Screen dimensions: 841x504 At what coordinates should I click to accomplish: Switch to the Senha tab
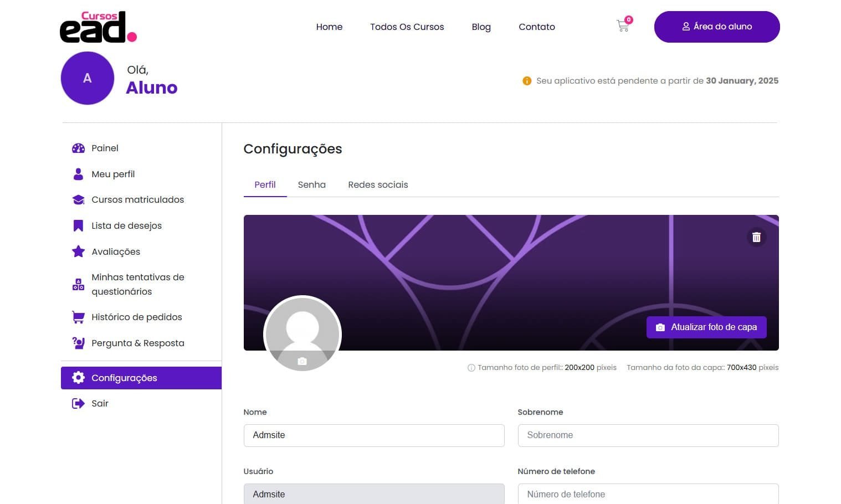tap(311, 184)
